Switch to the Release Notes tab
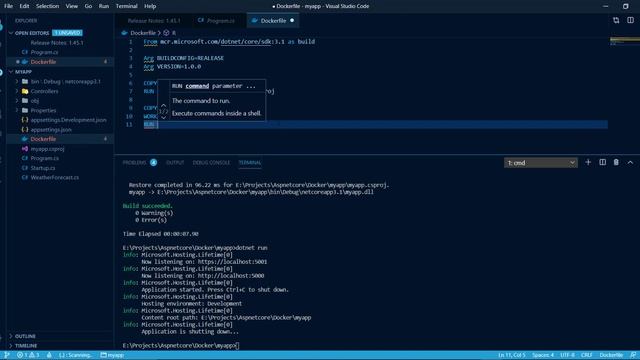 point(153,20)
